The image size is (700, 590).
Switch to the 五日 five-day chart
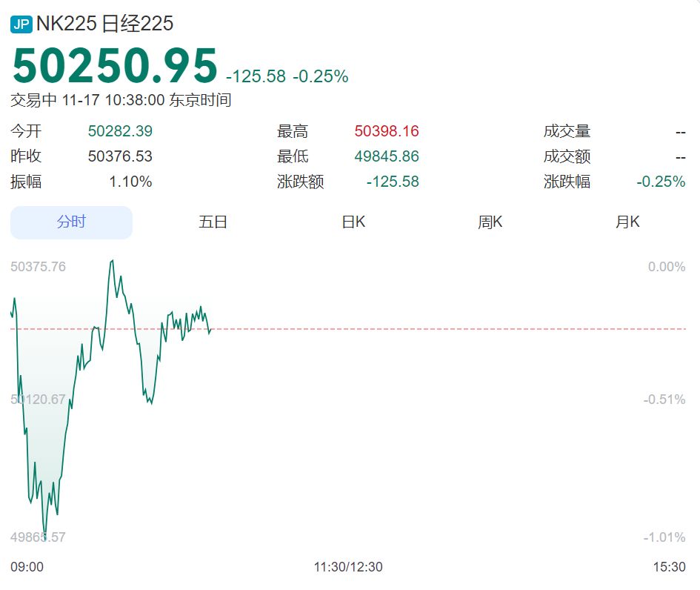pos(213,222)
